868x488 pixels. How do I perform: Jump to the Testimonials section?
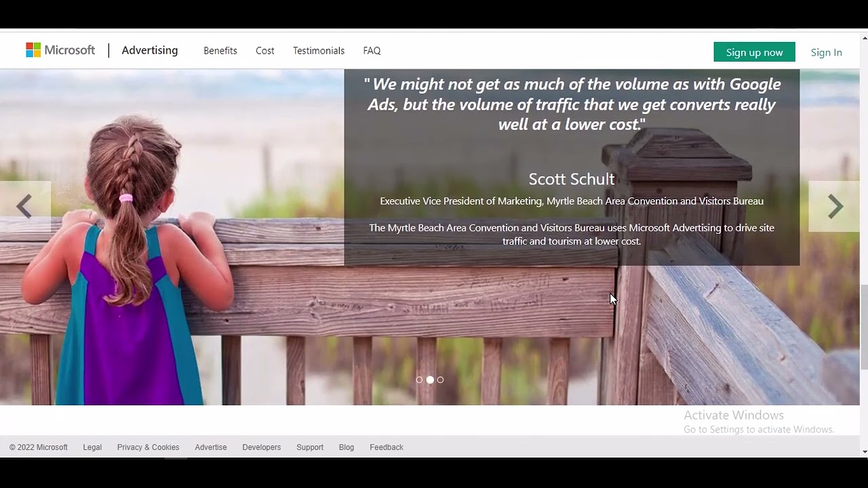319,51
